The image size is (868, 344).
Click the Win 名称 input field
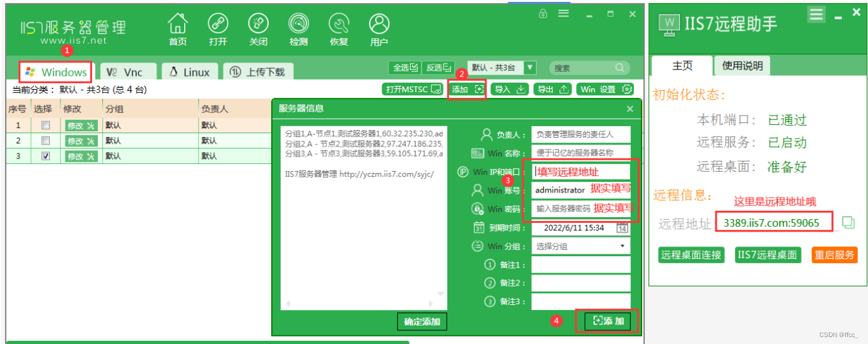(581, 152)
